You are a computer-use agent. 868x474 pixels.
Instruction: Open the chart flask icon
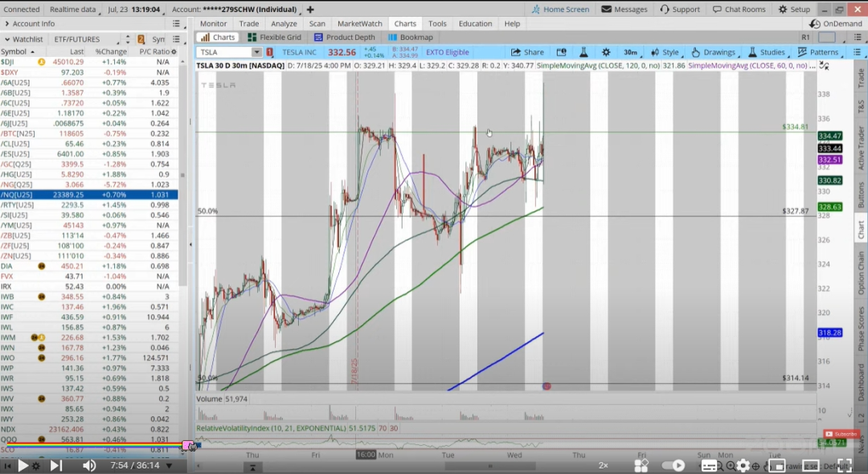click(583, 52)
